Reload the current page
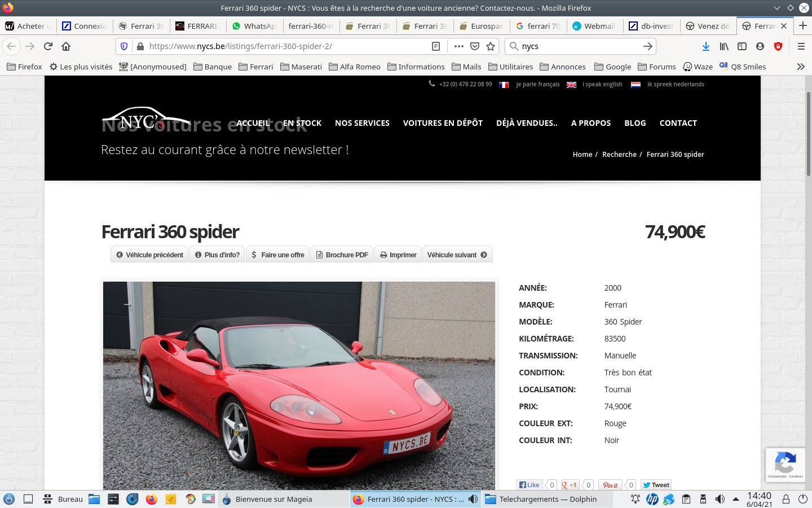Image resolution: width=812 pixels, height=508 pixels. 48,46
